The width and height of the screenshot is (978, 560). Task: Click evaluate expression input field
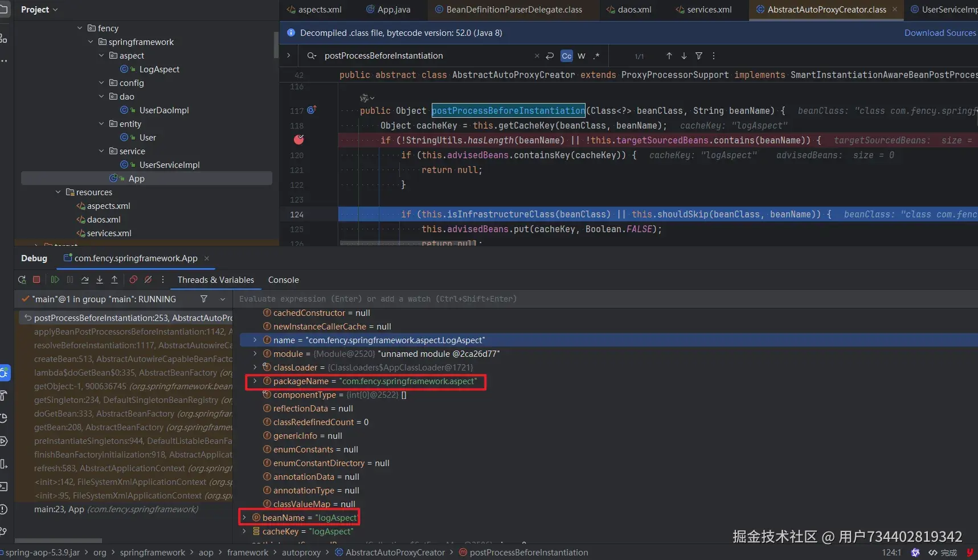[x=606, y=299]
